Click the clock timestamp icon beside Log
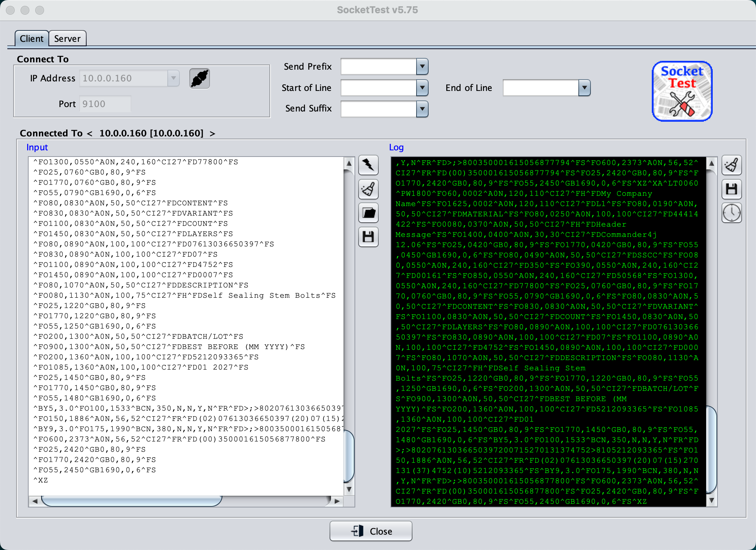 coord(731,213)
